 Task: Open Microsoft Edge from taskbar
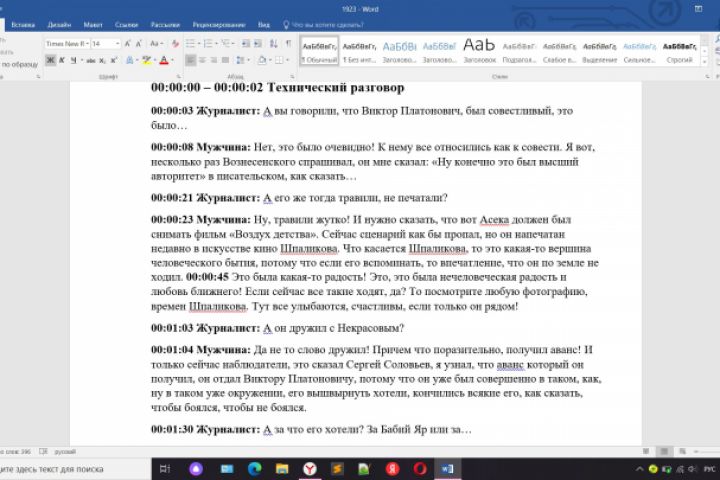pyautogui.click(x=254, y=469)
